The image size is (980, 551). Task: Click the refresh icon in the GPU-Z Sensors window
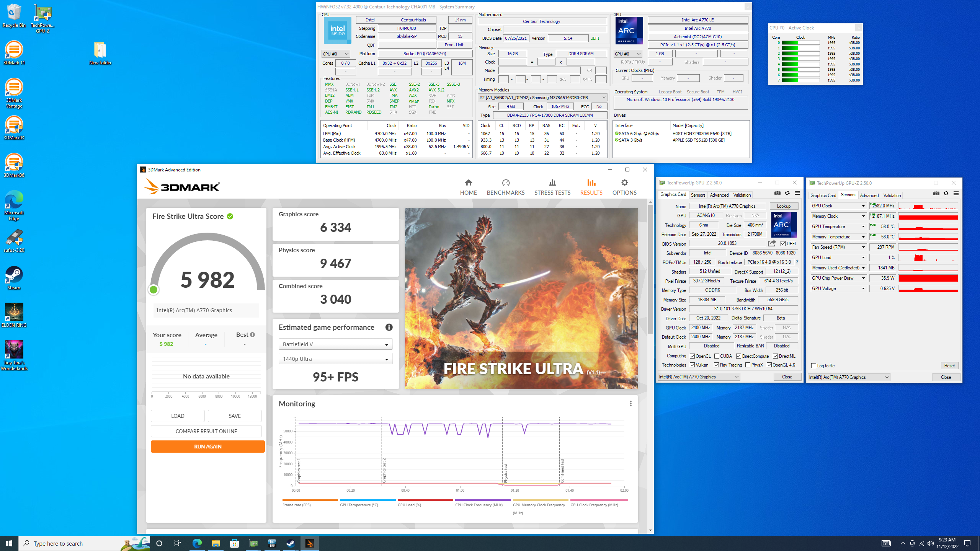pyautogui.click(x=946, y=193)
